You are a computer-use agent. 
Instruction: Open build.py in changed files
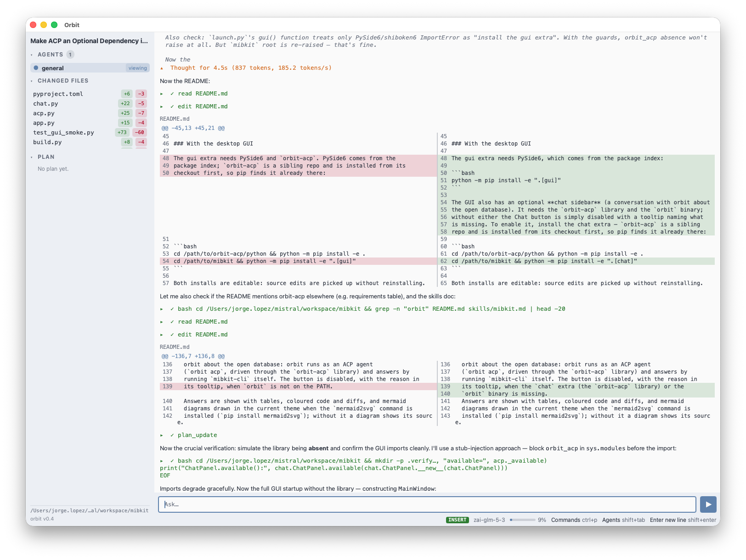[47, 142]
